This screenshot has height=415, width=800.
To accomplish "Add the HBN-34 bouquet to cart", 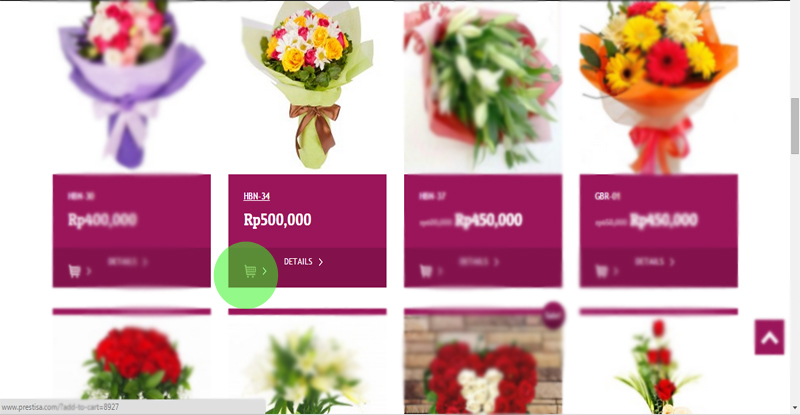I will point(256,271).
